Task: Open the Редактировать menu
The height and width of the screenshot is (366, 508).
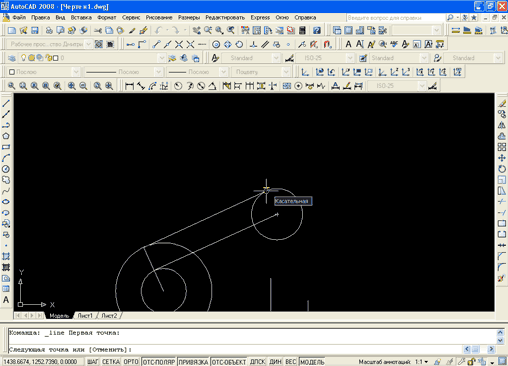Action: pyautogui.click(x=225, y=17)
